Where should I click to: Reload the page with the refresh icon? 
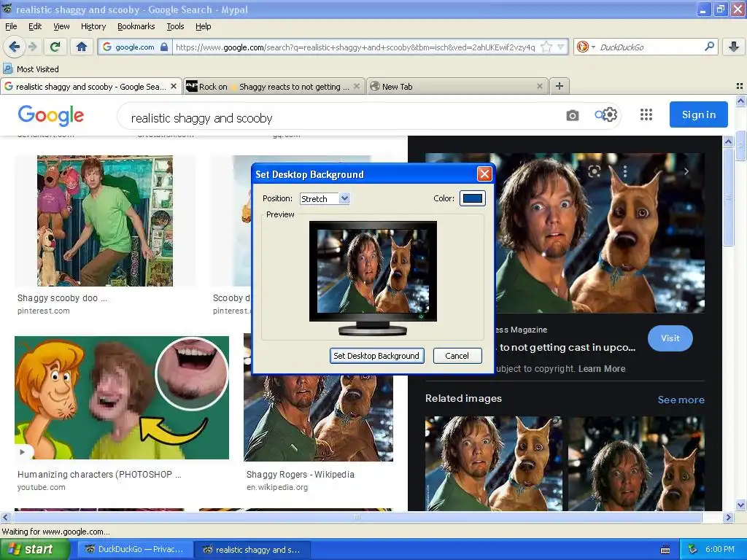[x=55, y=47]
